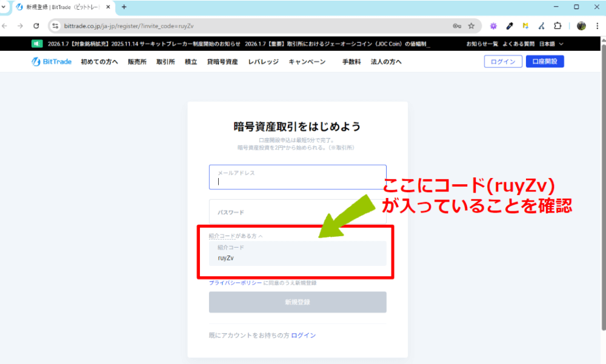Reload the current page
Screen dimensions: 606x364
click(36, 26)
